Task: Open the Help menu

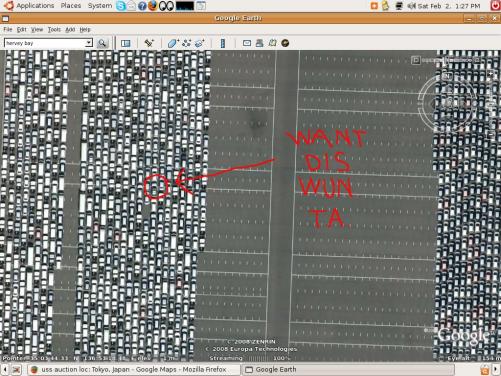Action: (85, 29)
